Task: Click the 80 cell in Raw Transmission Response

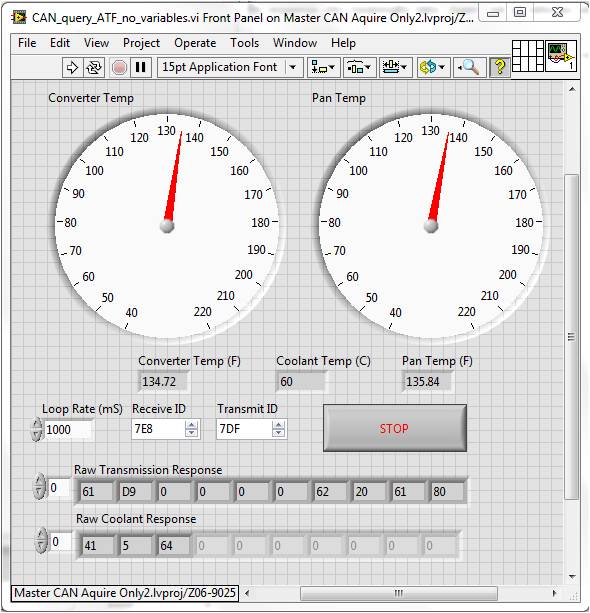Action: click(x=447, y=491)
